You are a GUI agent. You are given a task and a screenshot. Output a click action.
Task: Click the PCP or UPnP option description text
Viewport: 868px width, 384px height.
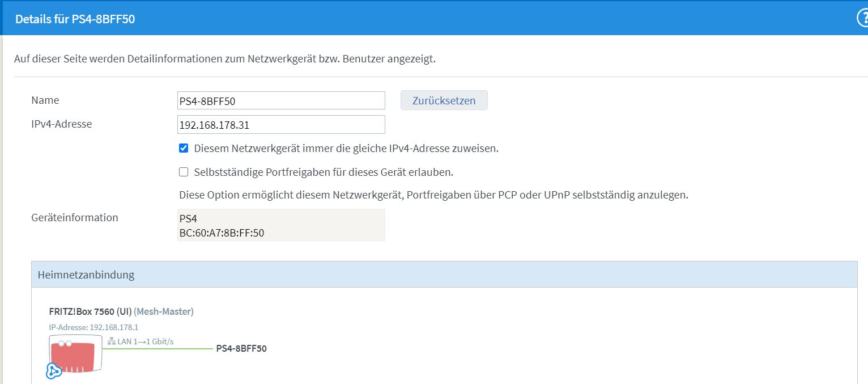tap(433, 195)
